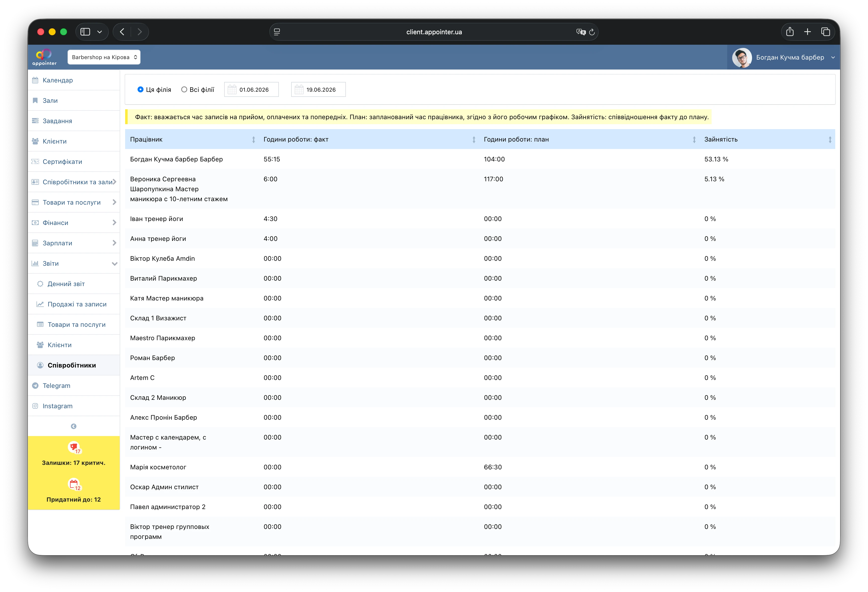Screen dimensions: 868x592
Task: Click the Фінанси money icon
Action: pos(35,222)
